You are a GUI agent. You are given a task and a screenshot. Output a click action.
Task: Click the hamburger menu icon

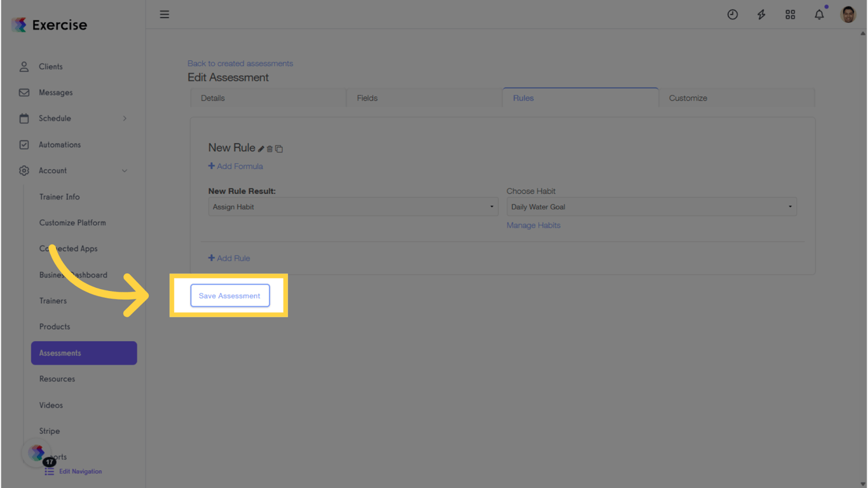(x=165, y=14)
